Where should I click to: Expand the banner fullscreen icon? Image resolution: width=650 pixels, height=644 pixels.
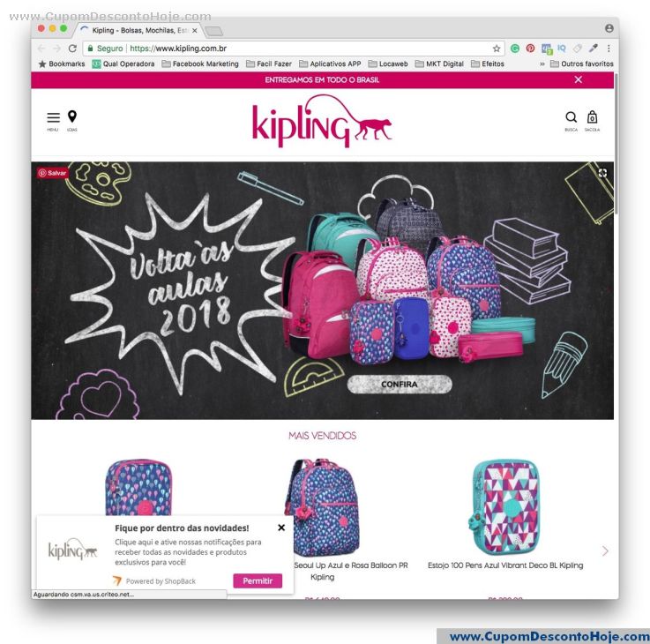click(x=602, y=173)
